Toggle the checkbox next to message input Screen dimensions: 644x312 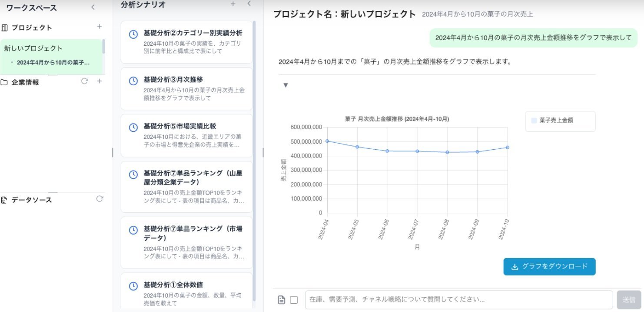pos(294,300)
